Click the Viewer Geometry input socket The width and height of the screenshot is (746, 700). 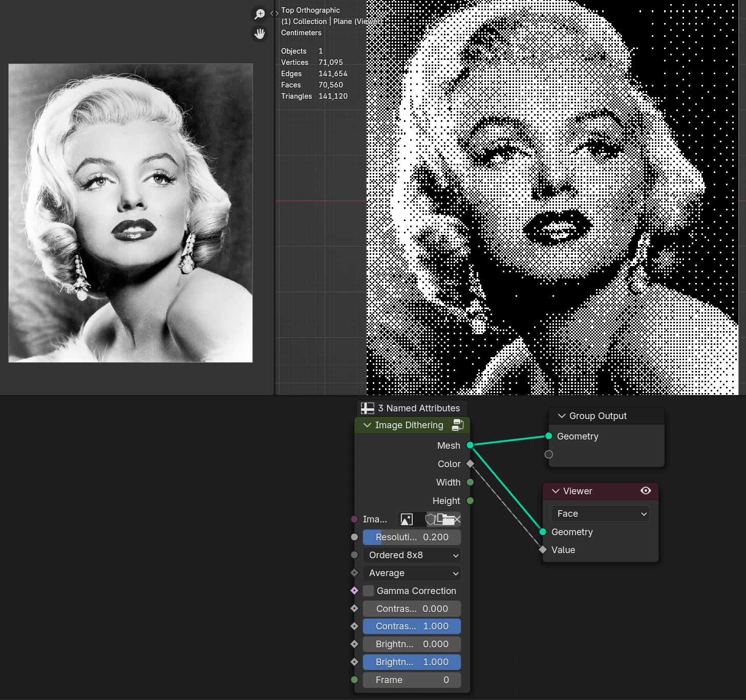point(543,532)
